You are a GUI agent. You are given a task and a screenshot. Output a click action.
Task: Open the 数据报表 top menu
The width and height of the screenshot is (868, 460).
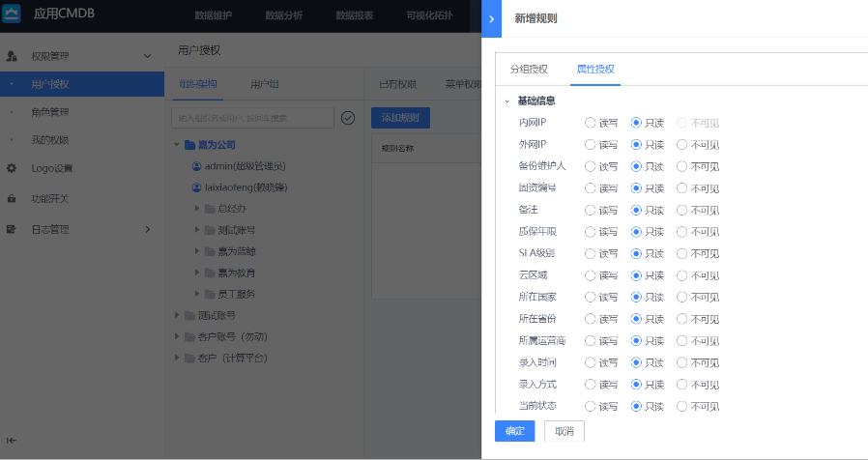[355, 15]
